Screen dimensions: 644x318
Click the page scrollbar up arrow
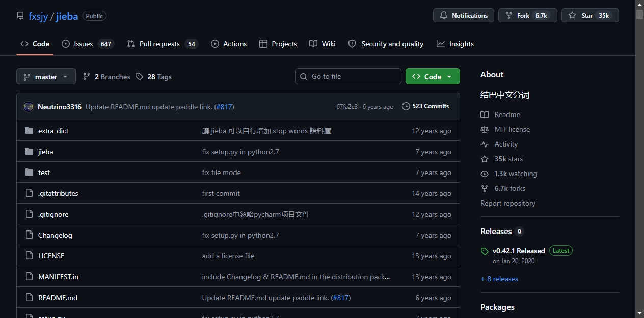click(x=639, y=4)
